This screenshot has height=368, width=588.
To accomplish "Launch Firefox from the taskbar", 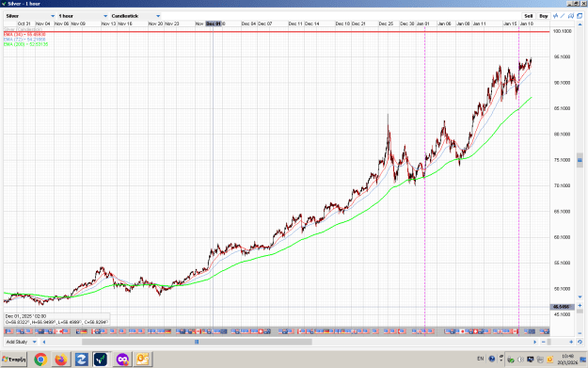I will point(61,360).
